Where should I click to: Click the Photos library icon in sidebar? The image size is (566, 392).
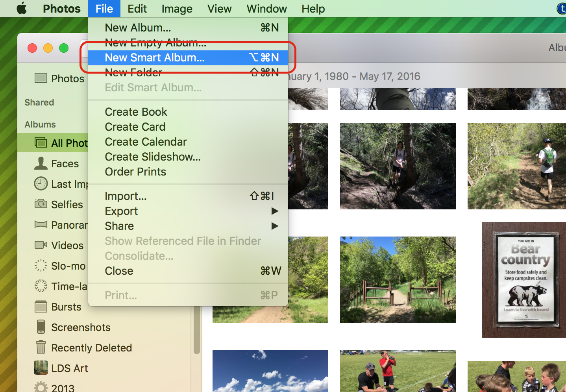pyautogui.click(x=41, y=78)
